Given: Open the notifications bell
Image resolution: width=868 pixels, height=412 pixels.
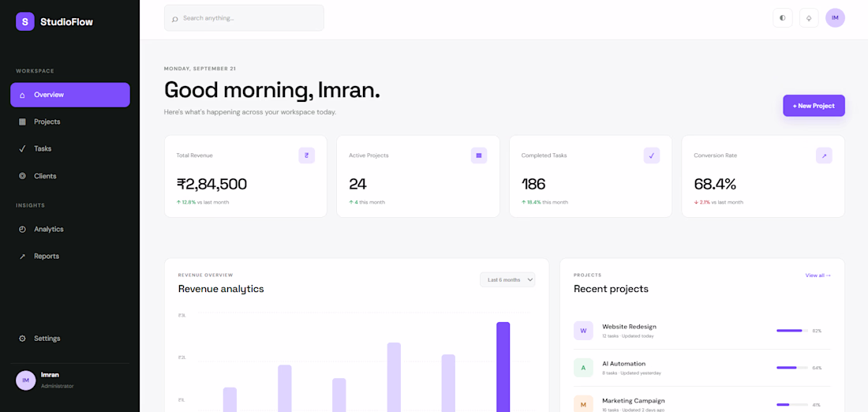Looking at the screenshot, I should coord(809,17).
